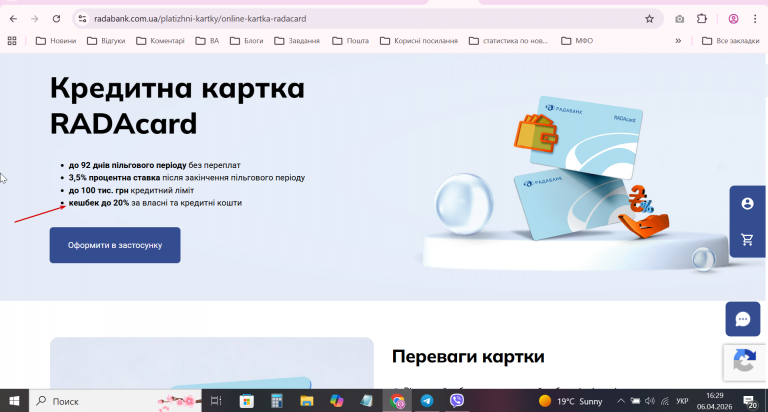Screen dimensions: 768x412
Task: Click the text до 92 днів пільгового періоду
Action: tap(127, 165)
